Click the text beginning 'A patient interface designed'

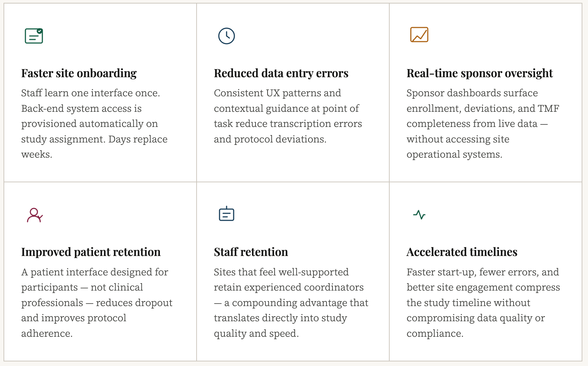97,303
